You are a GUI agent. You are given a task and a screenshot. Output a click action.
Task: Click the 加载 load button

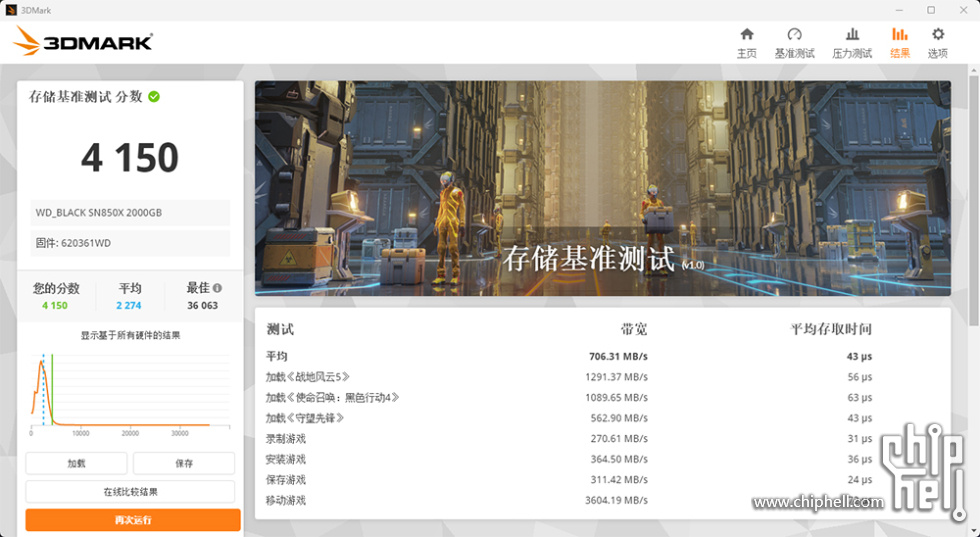tap(76, 463)
